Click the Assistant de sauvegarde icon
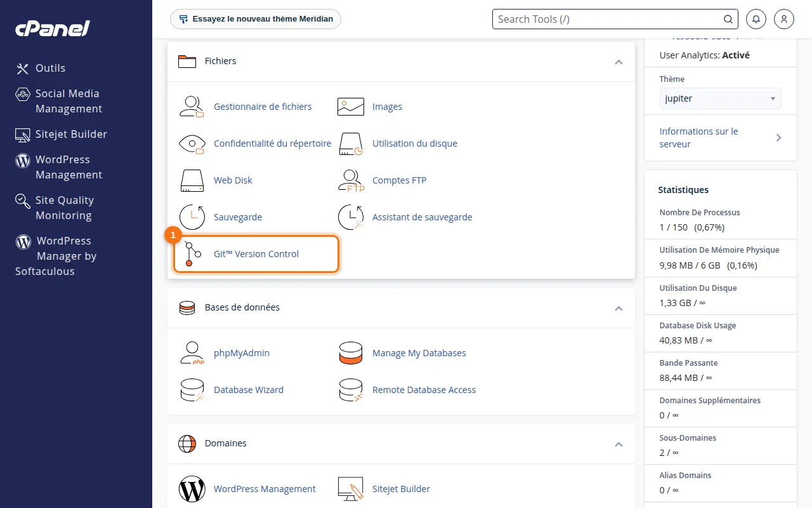Viewport: 812px width, 508px height. pyautogui.click(x=351, y=217)
